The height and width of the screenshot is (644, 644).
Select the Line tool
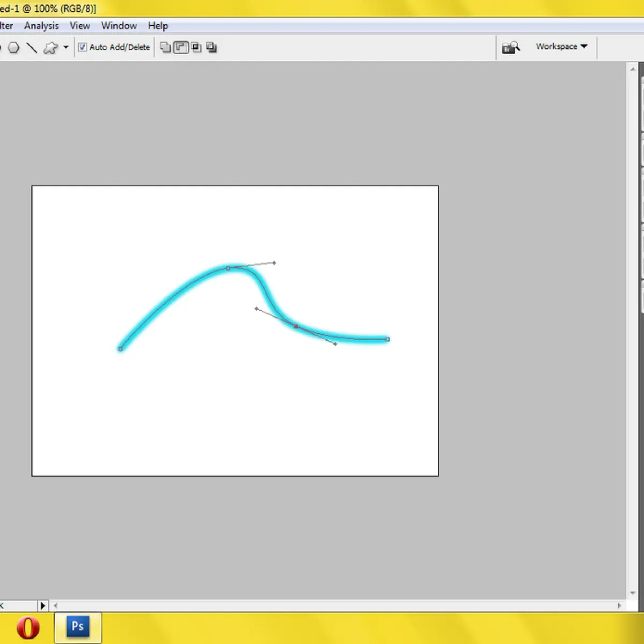click(x=32, y=48)
